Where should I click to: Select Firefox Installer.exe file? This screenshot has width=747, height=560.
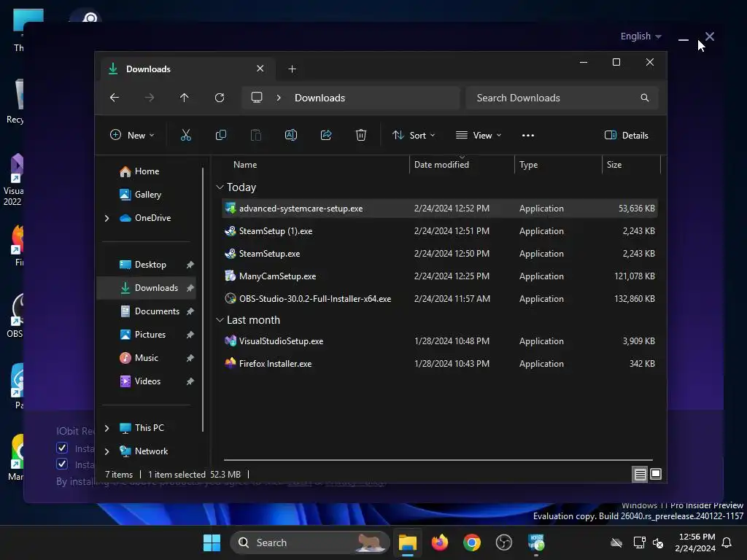coord(440,363)
